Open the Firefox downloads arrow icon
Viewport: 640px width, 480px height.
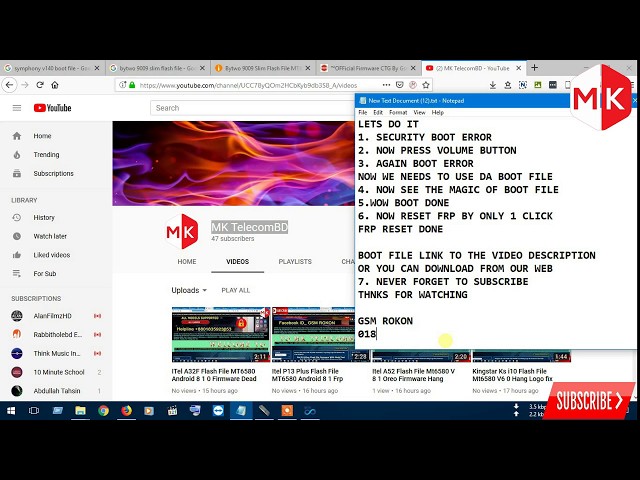point(493,85)
